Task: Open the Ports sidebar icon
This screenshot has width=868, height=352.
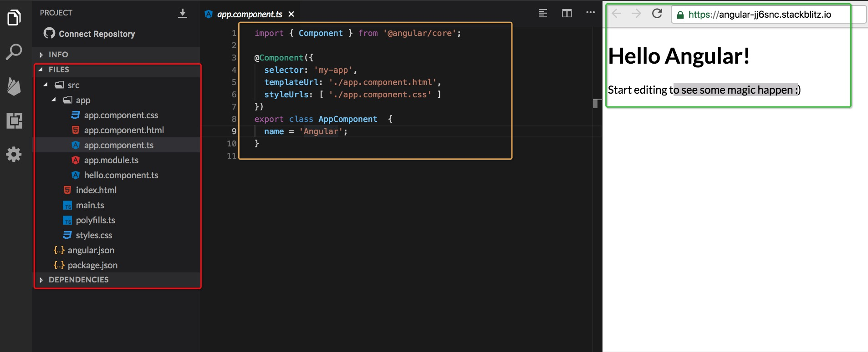Action: coord(14,121)
